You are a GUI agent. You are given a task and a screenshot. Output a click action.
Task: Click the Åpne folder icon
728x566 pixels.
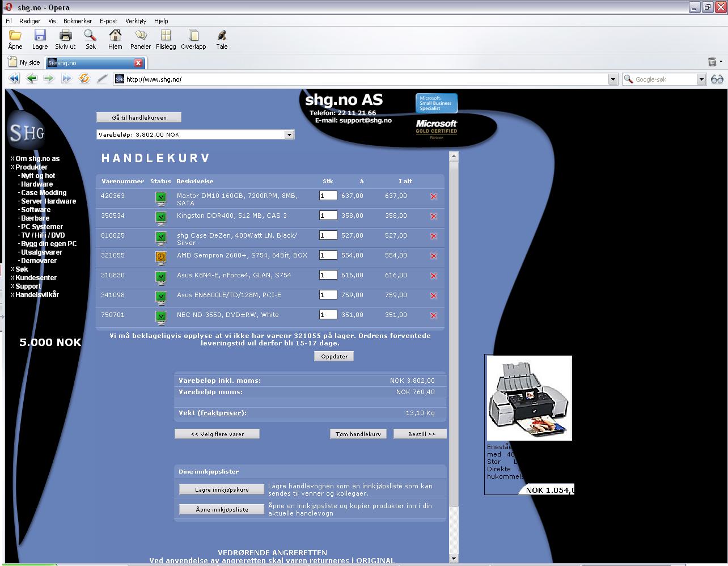pyautogui.click(x=15, y=36)
